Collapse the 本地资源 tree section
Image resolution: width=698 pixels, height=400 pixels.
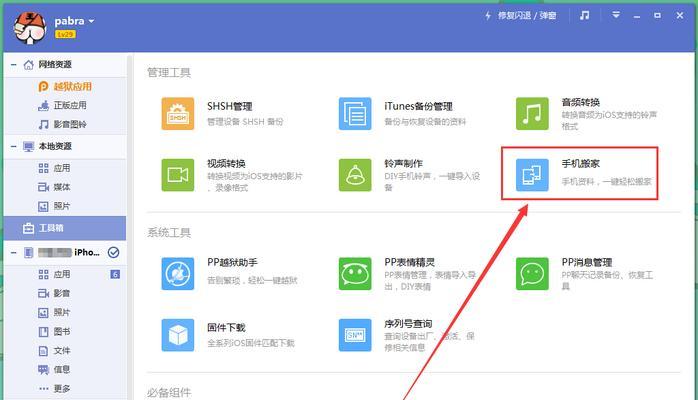[x=13, y=146]
